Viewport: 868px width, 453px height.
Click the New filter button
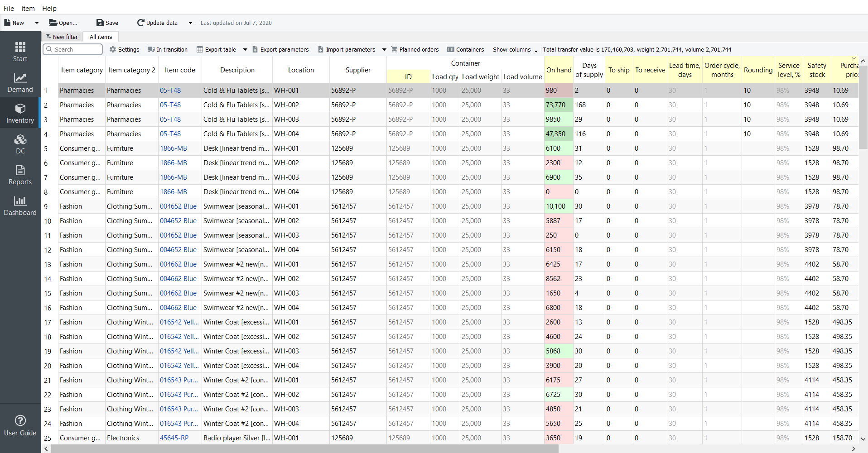[62, 37]
